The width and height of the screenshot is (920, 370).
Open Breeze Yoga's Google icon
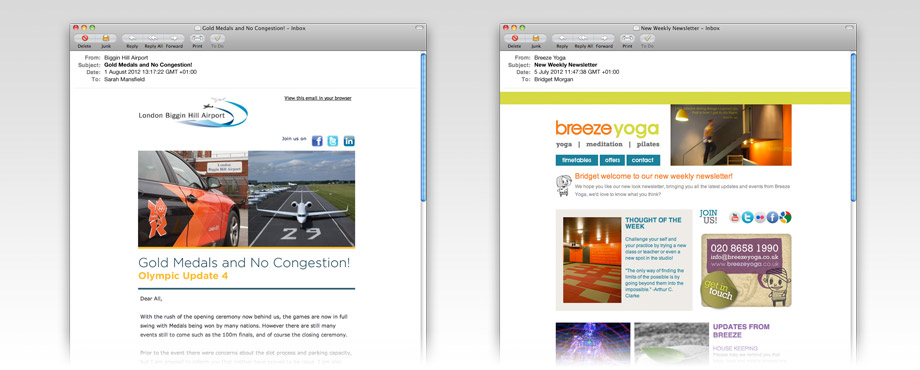(786, 218)
